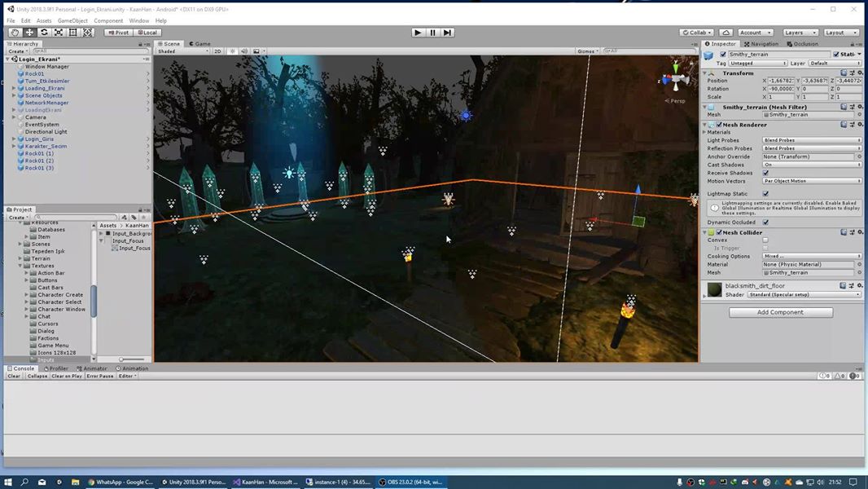Viewport: 868px width, 489px height.
Task: Switch to the Navigation tab
Action: tap(761, 44)
